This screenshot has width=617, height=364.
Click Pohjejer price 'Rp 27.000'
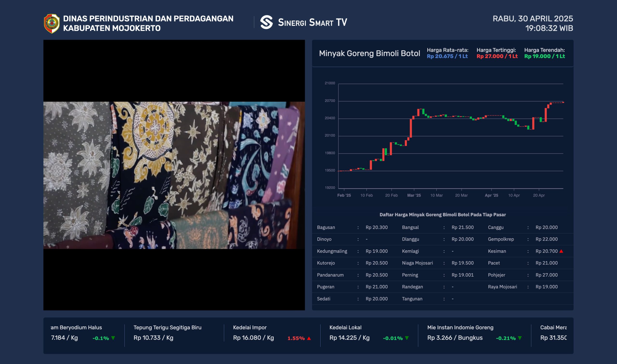pyautogui.click(x=547, y=275)
